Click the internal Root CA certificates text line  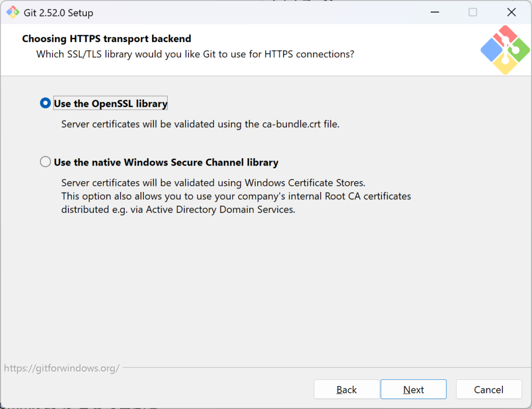[236, 196]
